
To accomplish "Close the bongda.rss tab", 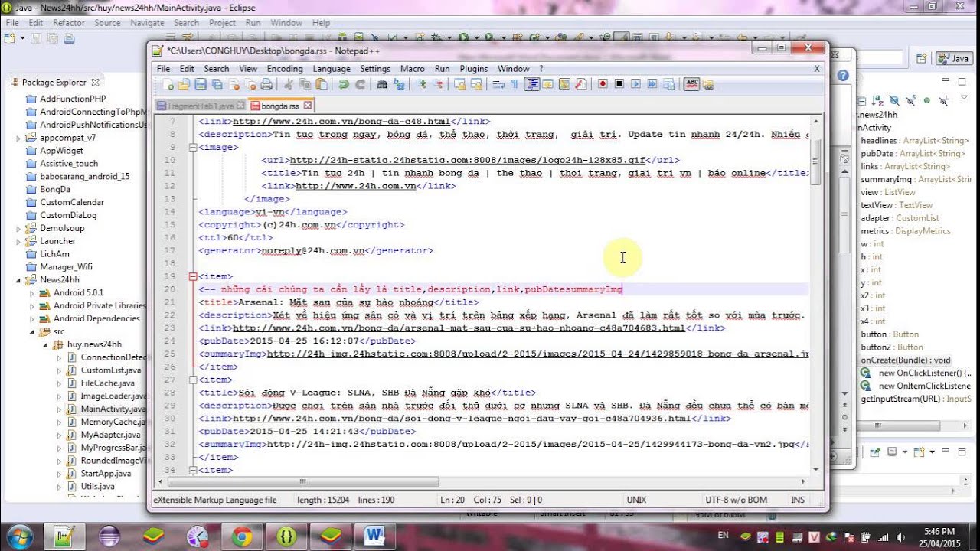I will [307, 106].
